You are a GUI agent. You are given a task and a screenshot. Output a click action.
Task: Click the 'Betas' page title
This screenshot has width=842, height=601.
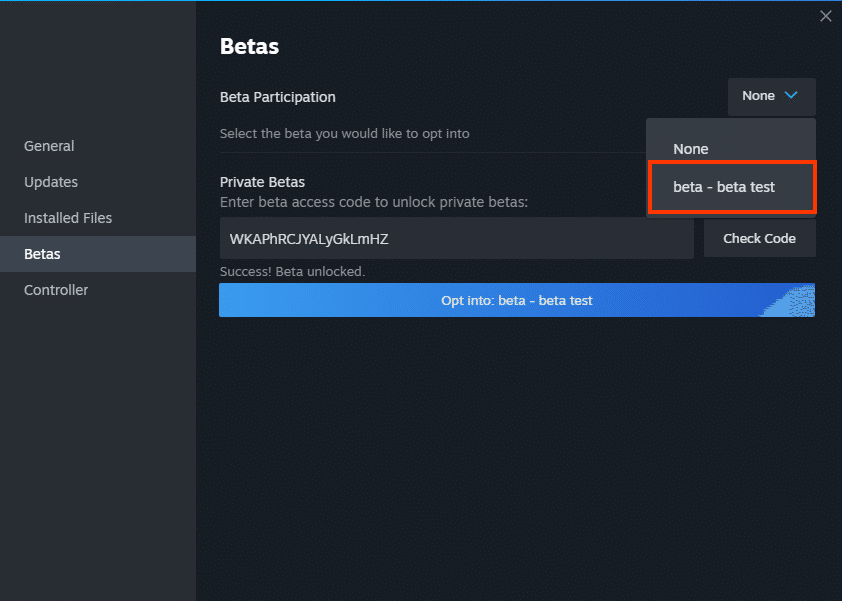pos(249,46)
